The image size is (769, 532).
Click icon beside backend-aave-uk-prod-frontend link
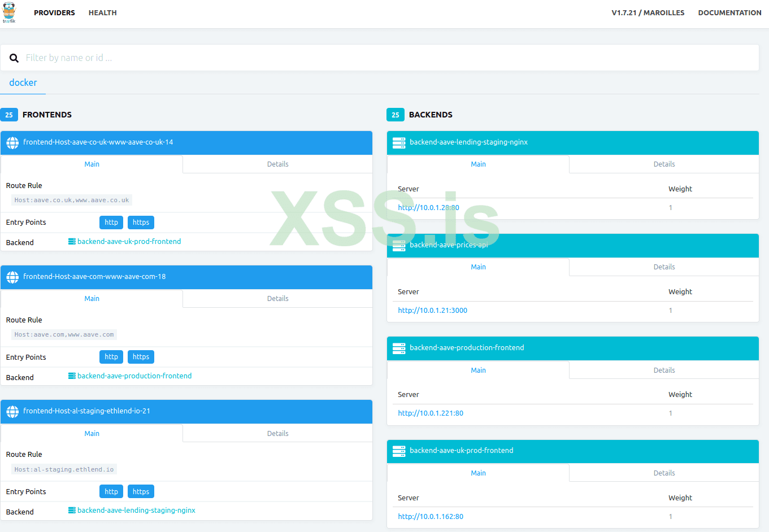tap(72, 242)
